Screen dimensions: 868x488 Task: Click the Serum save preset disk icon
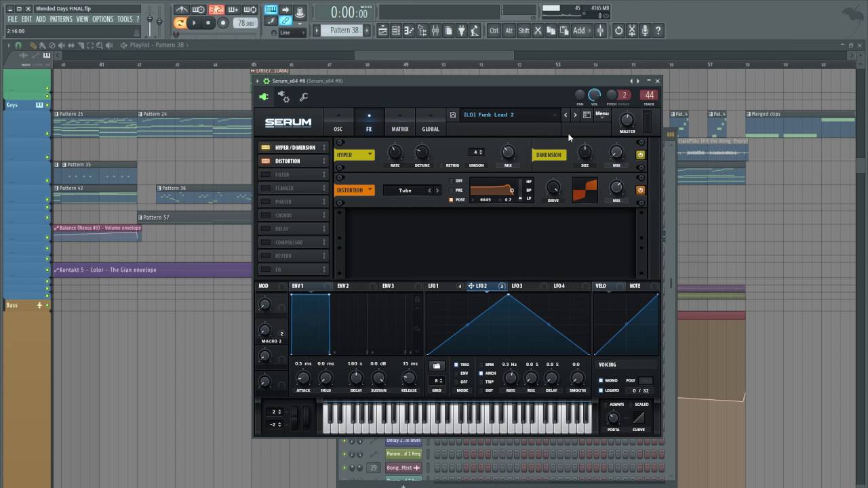[x=453, y=115]
